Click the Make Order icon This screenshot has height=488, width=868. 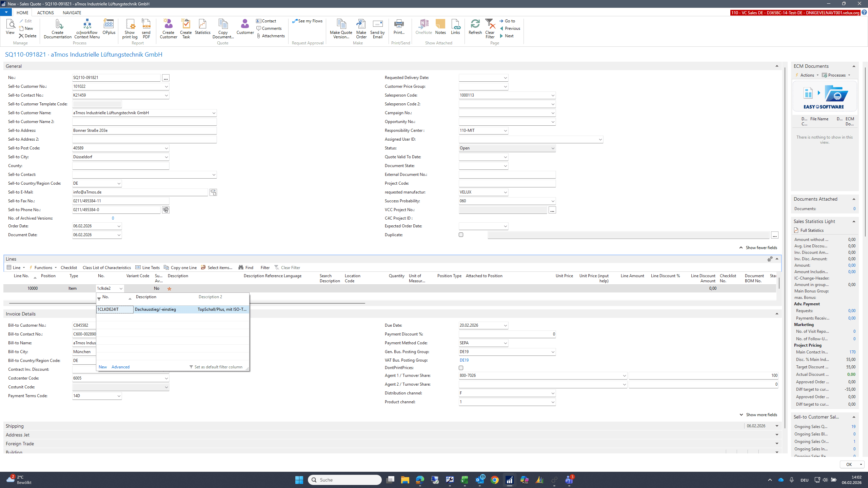coord(361,29)
